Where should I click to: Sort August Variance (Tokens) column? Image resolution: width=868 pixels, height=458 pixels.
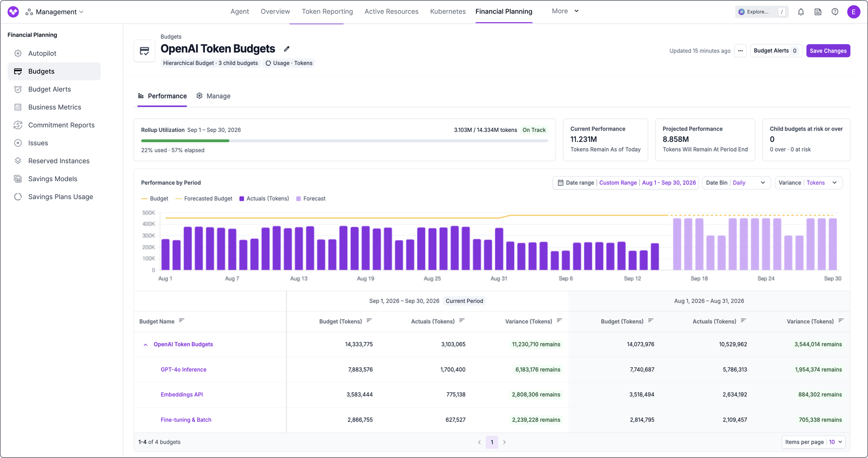pos(841,321)
